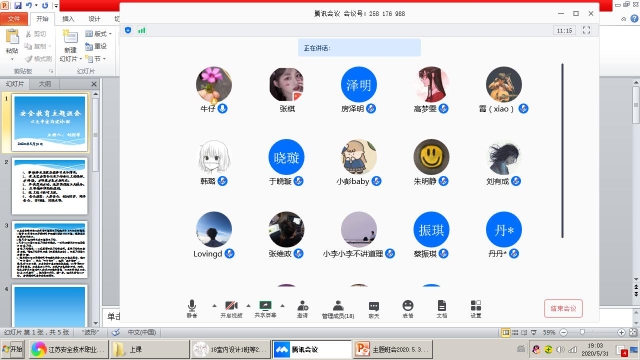Open the Paste options dropdown arrow

[12, 59]
